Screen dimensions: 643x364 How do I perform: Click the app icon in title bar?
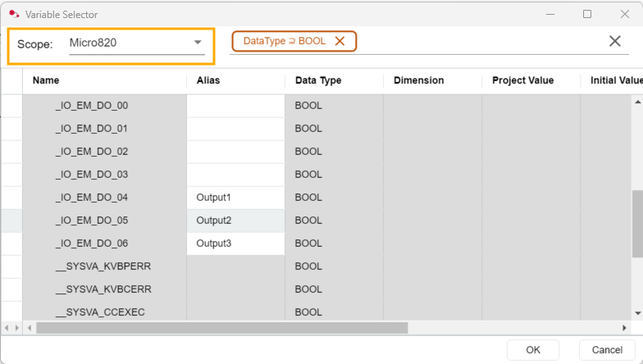point(13,14)
